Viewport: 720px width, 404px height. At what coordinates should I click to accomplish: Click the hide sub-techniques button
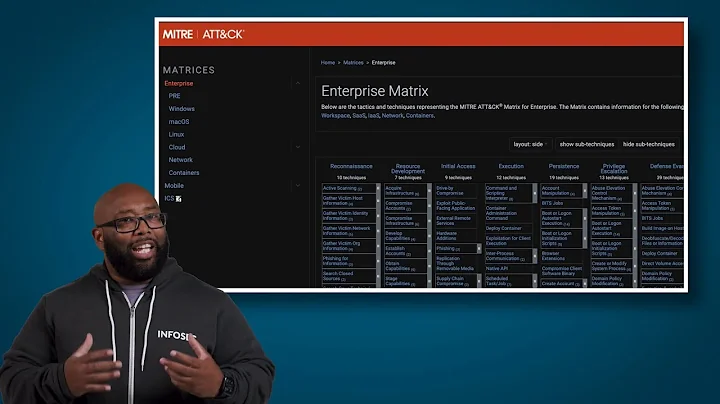tap(648, 144)
